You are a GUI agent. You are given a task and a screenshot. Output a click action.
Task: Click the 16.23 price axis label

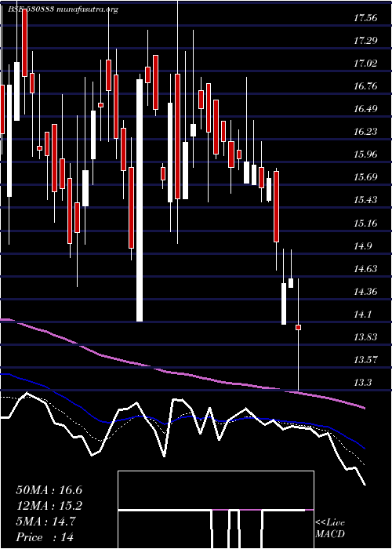365,132
